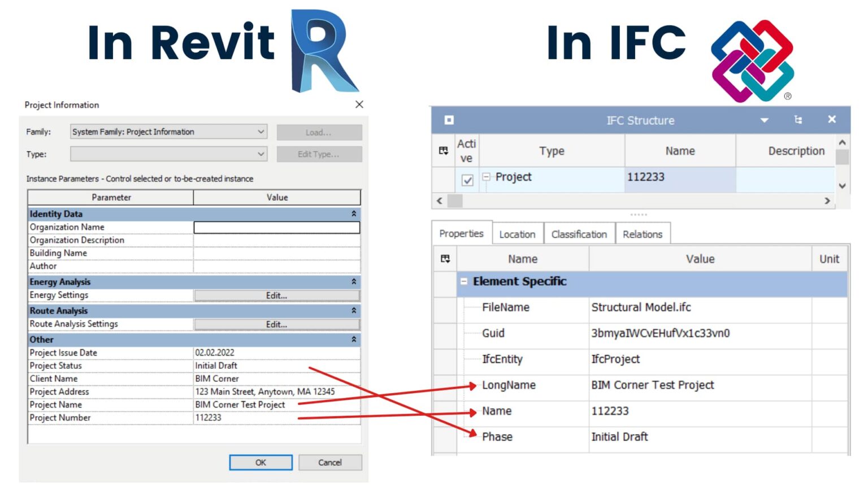
Task: Switch to the Location tab
Action: pyautogui.click(x=517, y=234)
